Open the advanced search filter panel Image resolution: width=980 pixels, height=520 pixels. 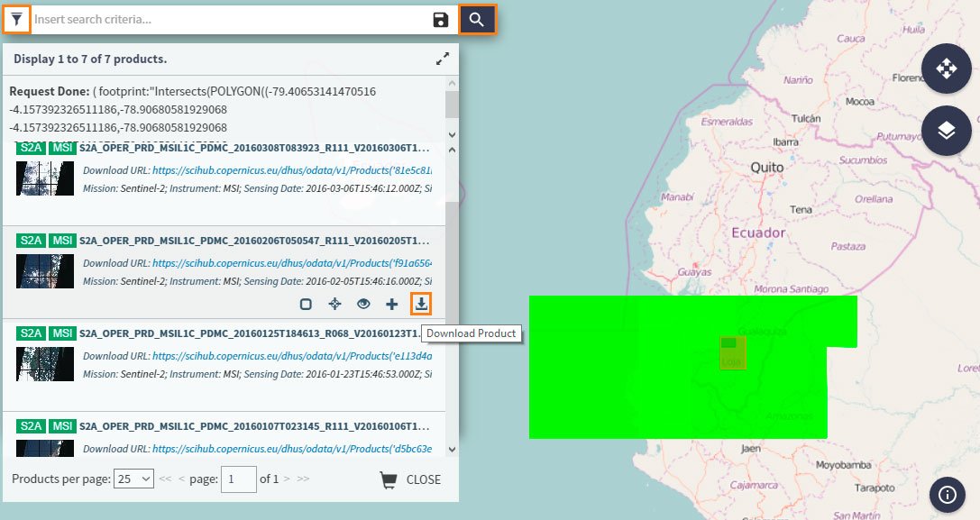[x=17, y=19]
